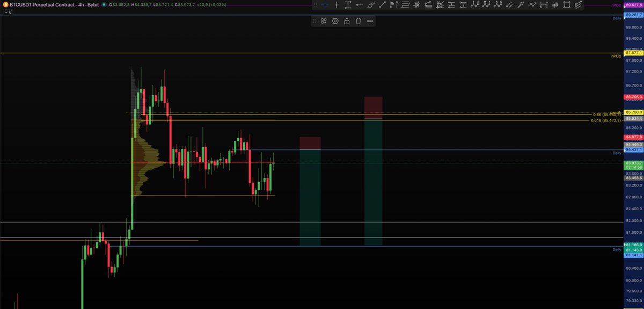Select the red 84.877,8 price label
Image resolution: width=644 pixels, height=309 pixels.
pos(634,137)
